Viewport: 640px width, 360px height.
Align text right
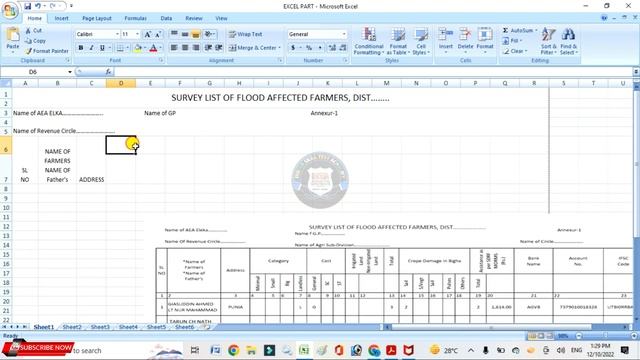[196, 48]
